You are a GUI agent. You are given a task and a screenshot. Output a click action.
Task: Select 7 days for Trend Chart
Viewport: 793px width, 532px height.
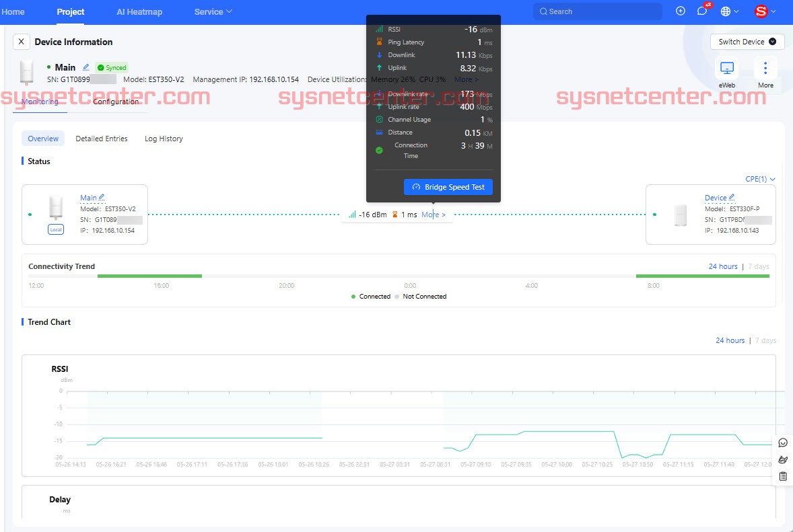click(x=765, y=340)
